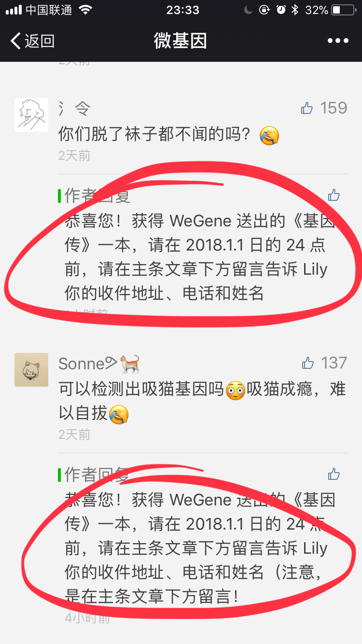Like the comment with 137 likes
362x644 pixels.
[x=307, y=363]
